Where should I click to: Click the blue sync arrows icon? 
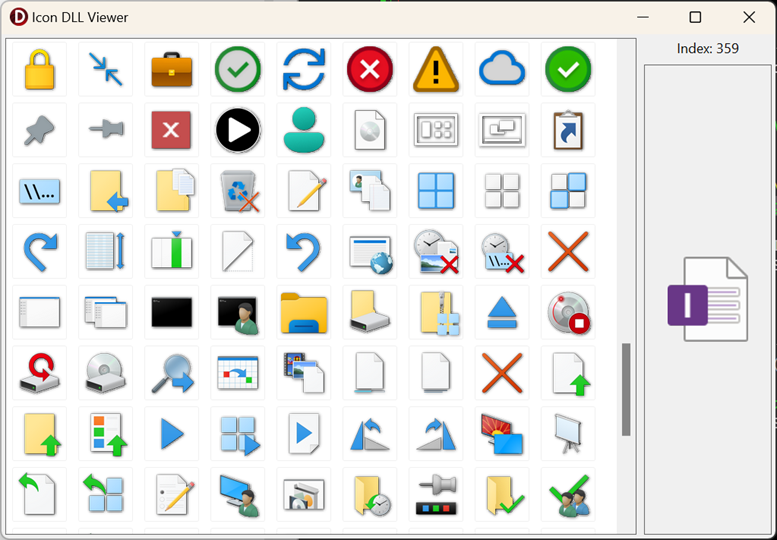[x=304, y=69]
